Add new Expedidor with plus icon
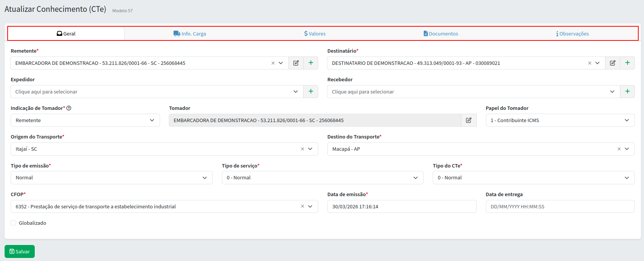This screenshot has width=644, height=261. 311,92
